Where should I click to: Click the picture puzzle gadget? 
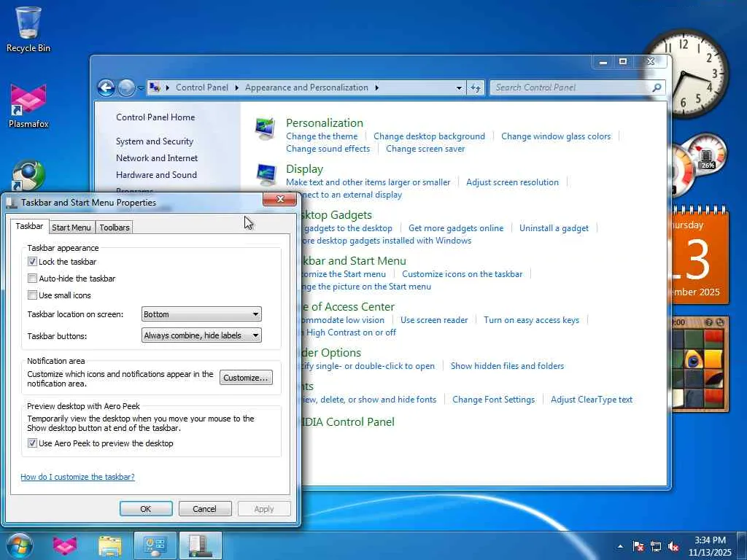(x=700, y=364)
